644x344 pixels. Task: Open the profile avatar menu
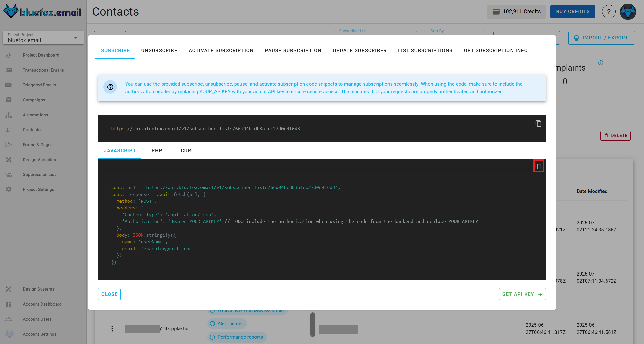tap(628, 11)
